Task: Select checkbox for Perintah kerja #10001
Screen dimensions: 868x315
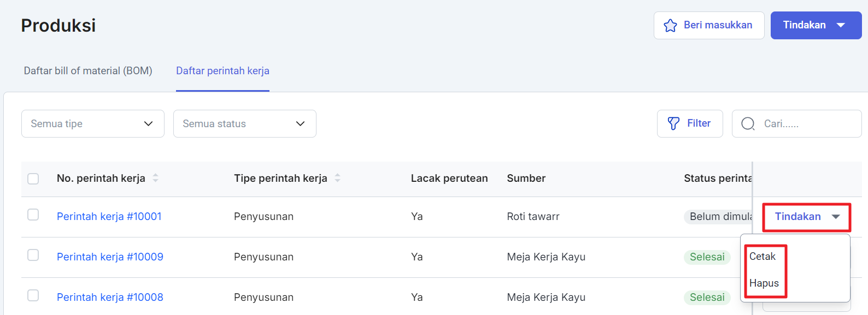Action: (x=33, y=215)
